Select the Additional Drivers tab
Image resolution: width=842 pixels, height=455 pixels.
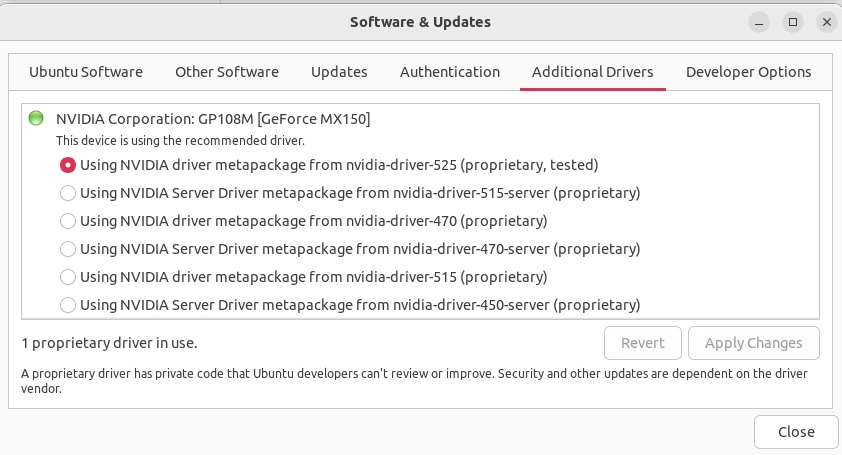(x=593, y=72)
